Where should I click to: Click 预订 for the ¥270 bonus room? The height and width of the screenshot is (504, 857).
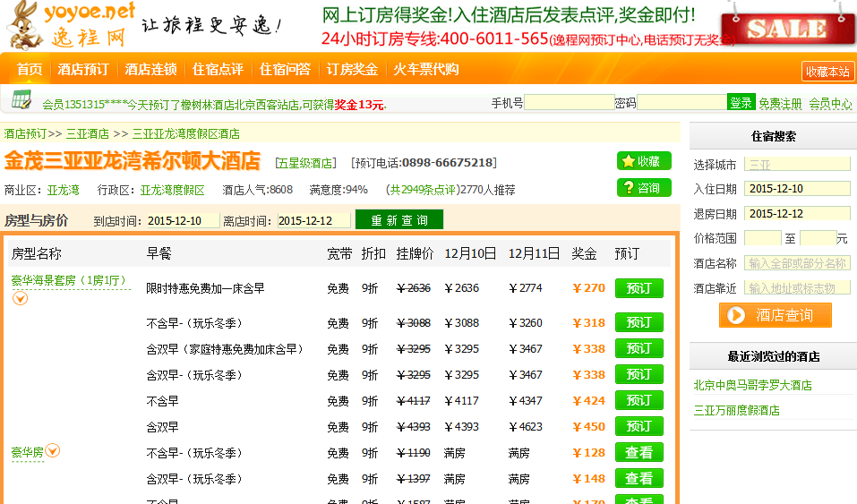pos(638,288)
